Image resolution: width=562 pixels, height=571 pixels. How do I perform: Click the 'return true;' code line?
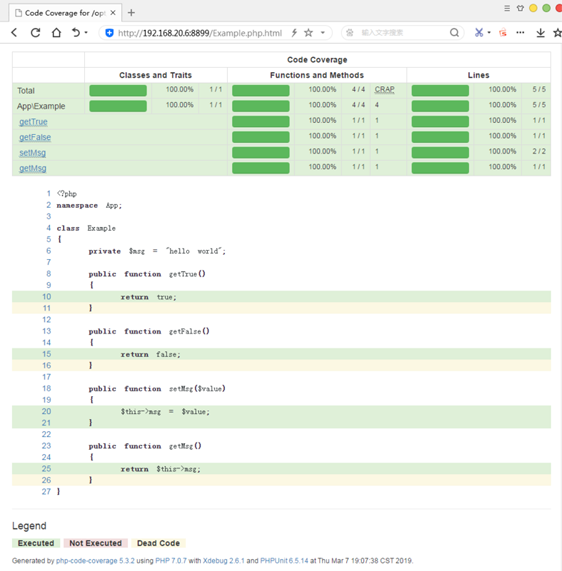[x=149, y=297]
